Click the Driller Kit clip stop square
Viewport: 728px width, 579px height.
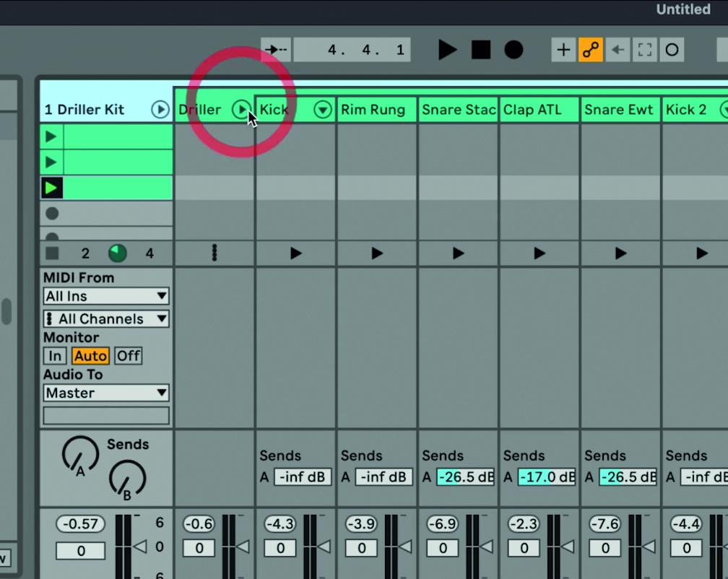pos(52,253)
